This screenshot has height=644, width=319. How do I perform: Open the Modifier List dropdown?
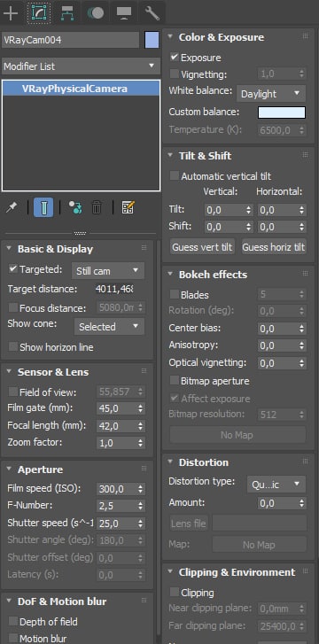click(x=81, y=66)
